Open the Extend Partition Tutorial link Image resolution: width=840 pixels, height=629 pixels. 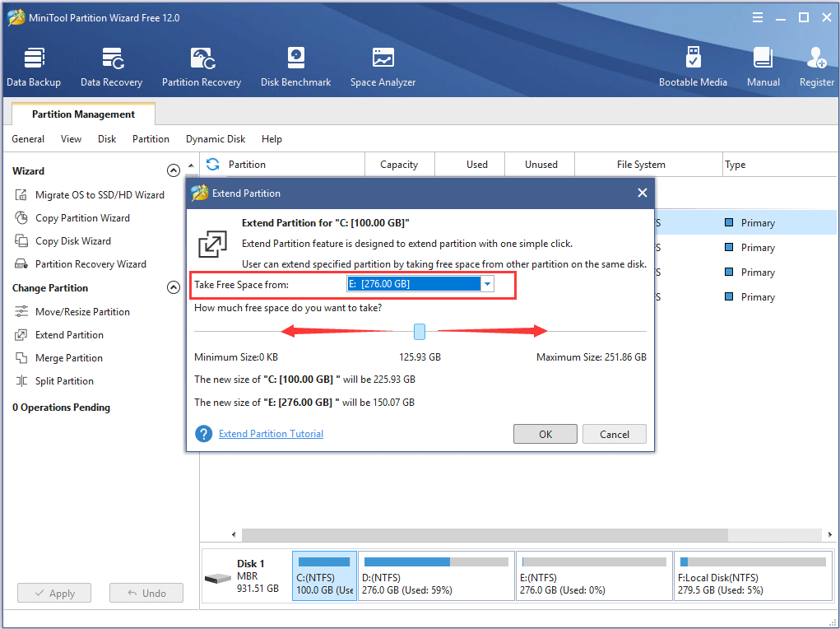271,433
